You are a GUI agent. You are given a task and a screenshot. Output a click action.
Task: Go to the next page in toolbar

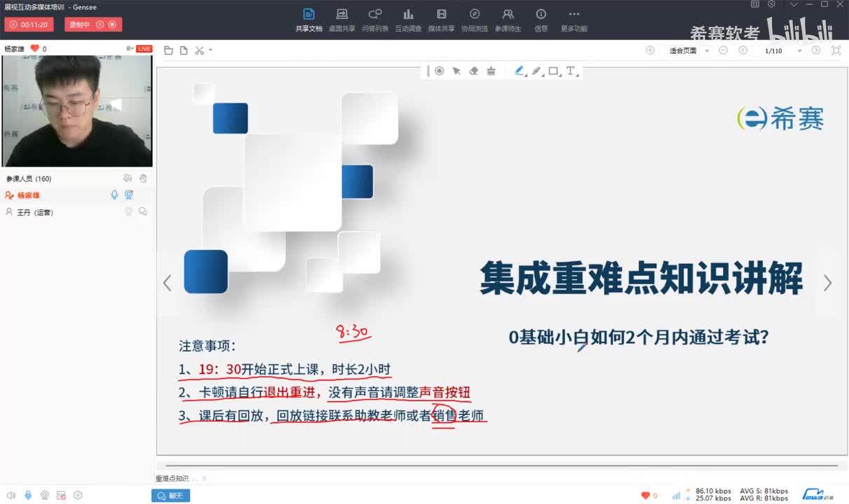point(816,50)
